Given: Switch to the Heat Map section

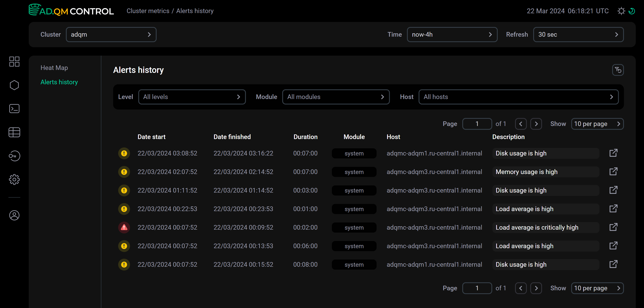Looking at the screenshot, I should pos(54,67).
